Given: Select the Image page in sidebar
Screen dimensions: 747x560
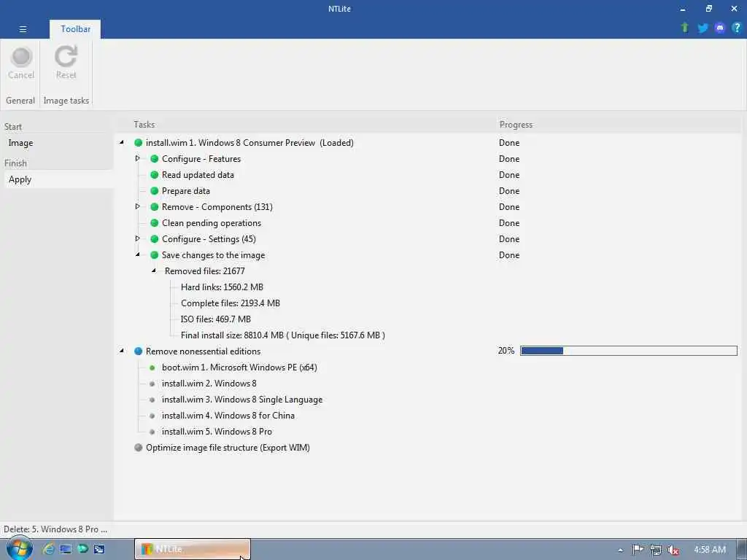Looking at the screenshot, I should [x=20, y=143].
